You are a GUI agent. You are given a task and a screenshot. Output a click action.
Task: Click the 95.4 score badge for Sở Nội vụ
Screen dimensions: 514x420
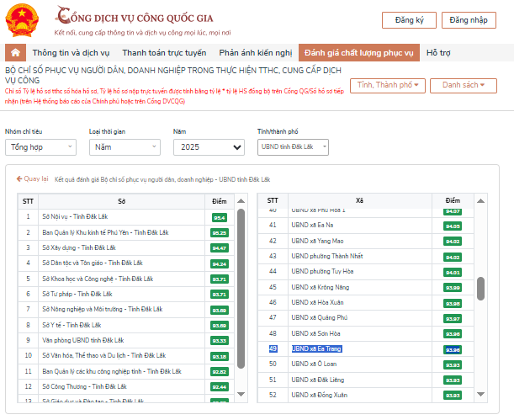[x=220, y=217]
